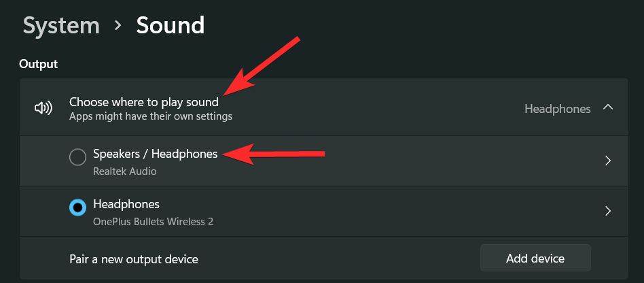Click the Headphones device name label
644x283 pixels.
click(x=126, y=204)
